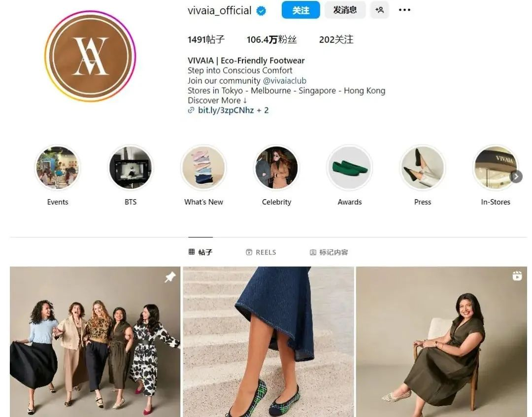Click the 发消息 message button
This screenshot has height=417, width=532.
[x=345, y=10]
